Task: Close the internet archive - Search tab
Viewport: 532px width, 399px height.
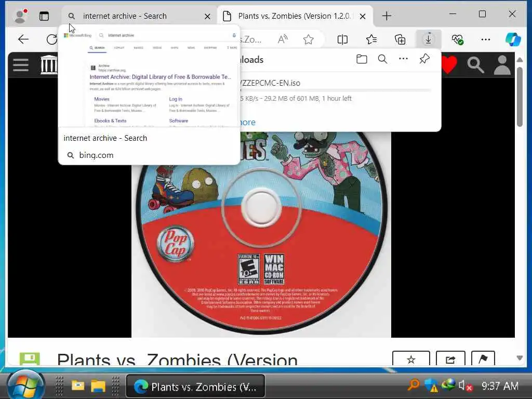Action: pyautogui.click(x=207, y=16)
